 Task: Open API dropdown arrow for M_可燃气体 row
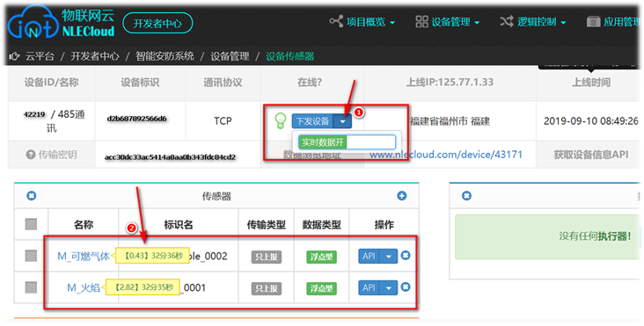pos(389,257)
